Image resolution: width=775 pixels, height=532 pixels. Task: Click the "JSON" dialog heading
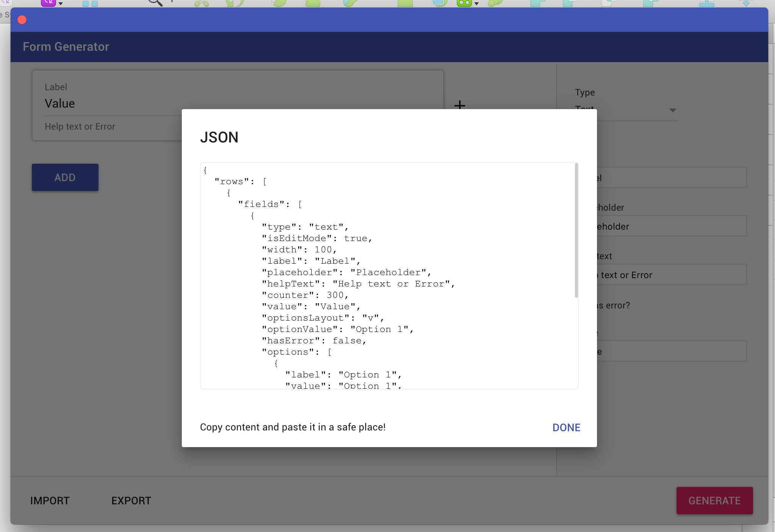(x=219, y=137)
